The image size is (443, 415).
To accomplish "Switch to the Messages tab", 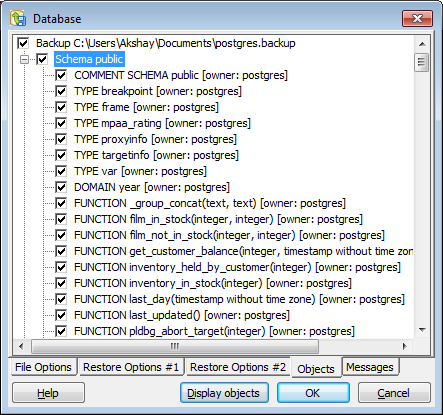I will pos(370,367).
